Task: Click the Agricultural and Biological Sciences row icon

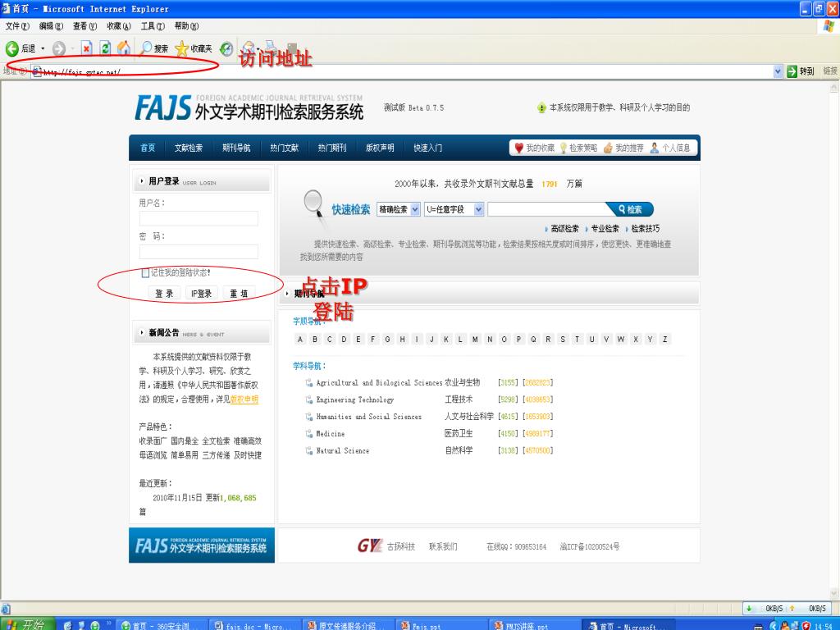Action: [309, 382]
